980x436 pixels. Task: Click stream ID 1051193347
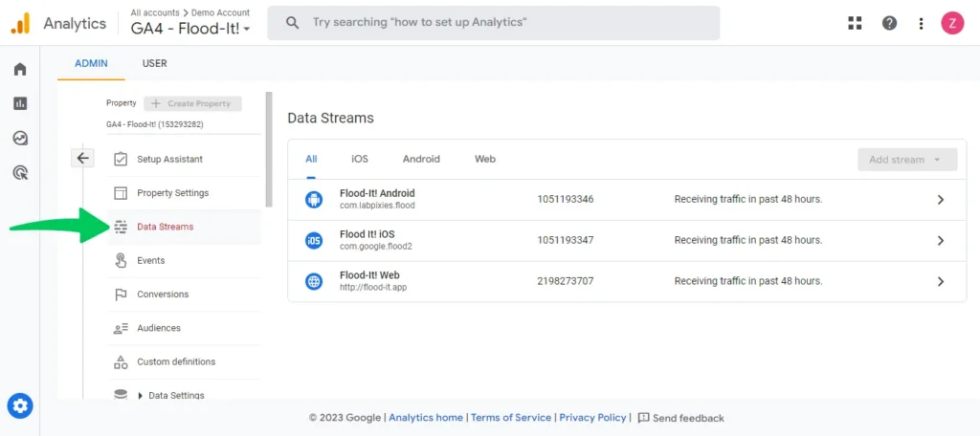coord(565,241)
